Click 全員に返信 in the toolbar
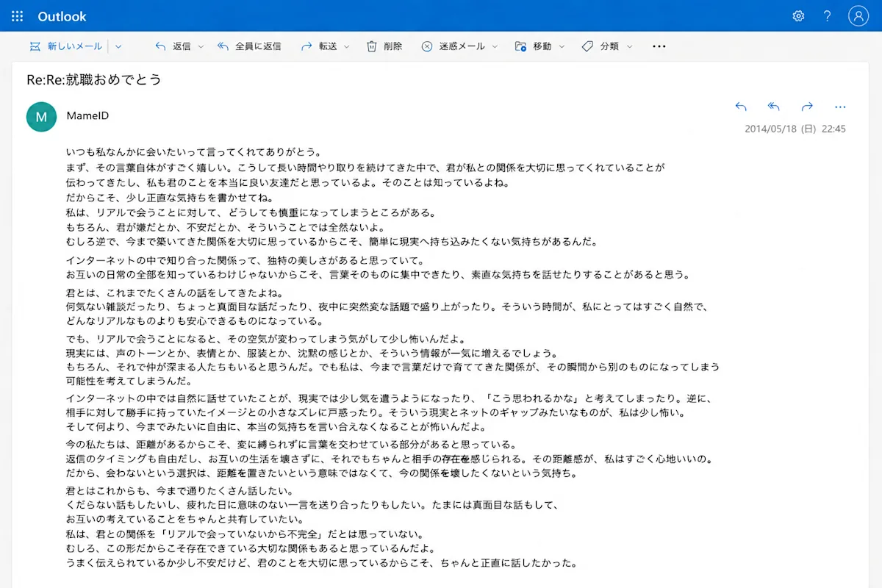The height and width of the screenshot is (588, 882). pyautogui.click(x=249, y=46)
